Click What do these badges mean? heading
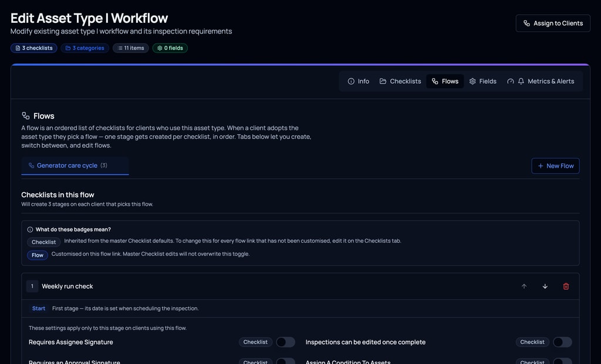Viewport: 601px width, 364px height. click(x=73, y=230)
